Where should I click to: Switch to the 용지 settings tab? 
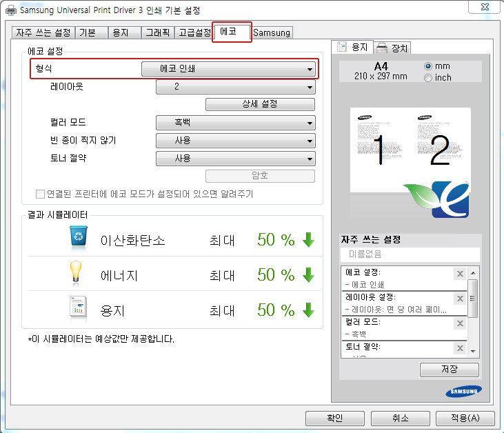[x=125, y=33]
